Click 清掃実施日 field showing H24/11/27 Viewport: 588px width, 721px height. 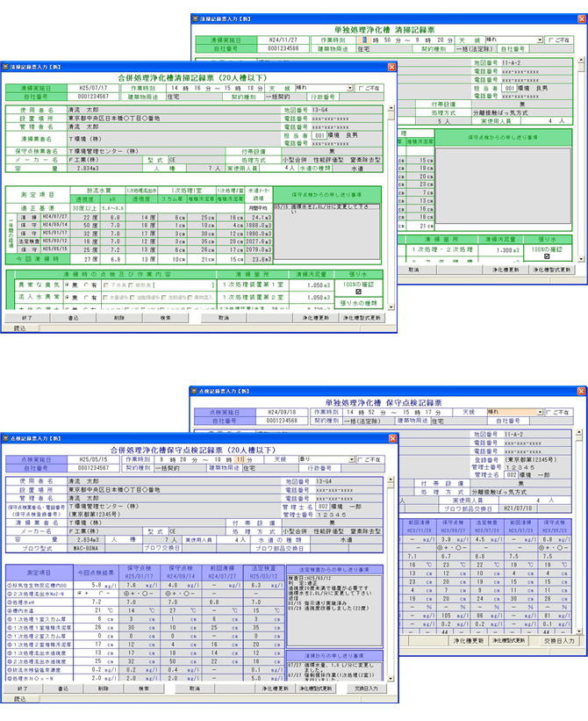[283, 40]
